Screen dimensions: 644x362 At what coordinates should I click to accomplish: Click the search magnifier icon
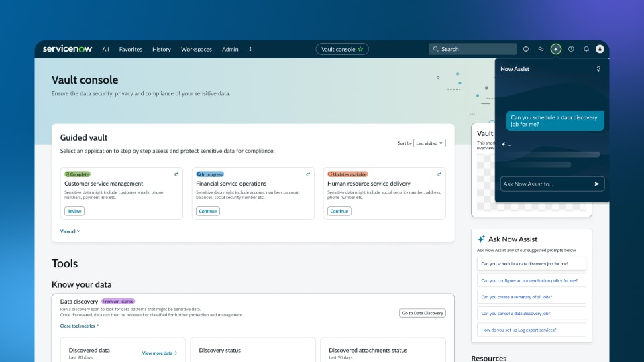click(x=436, y=49)
